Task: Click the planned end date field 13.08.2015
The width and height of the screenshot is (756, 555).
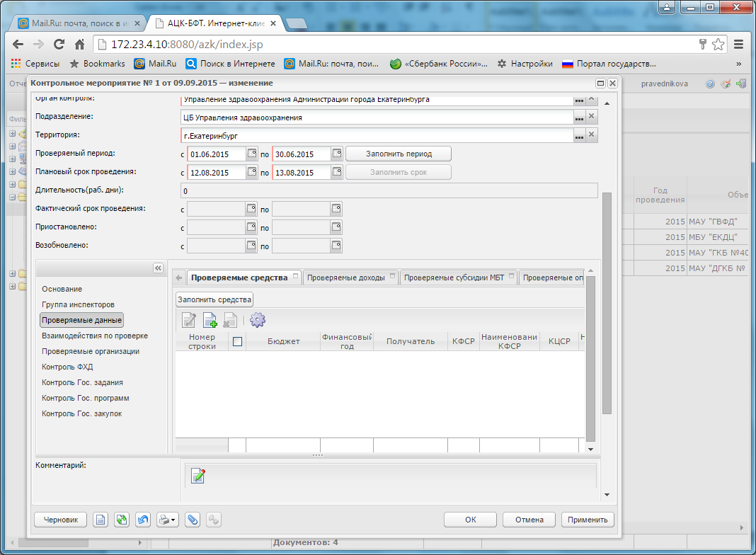Action: pyautogui.click(x=302, y=172)
